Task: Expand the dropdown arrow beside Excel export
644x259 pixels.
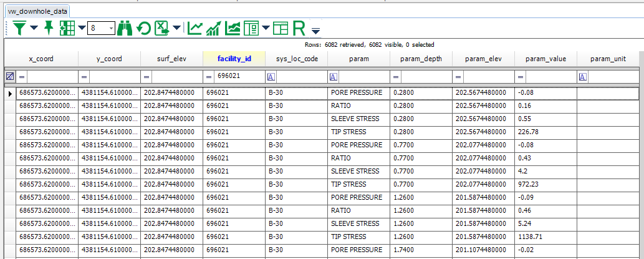Action: click(177, 28)
